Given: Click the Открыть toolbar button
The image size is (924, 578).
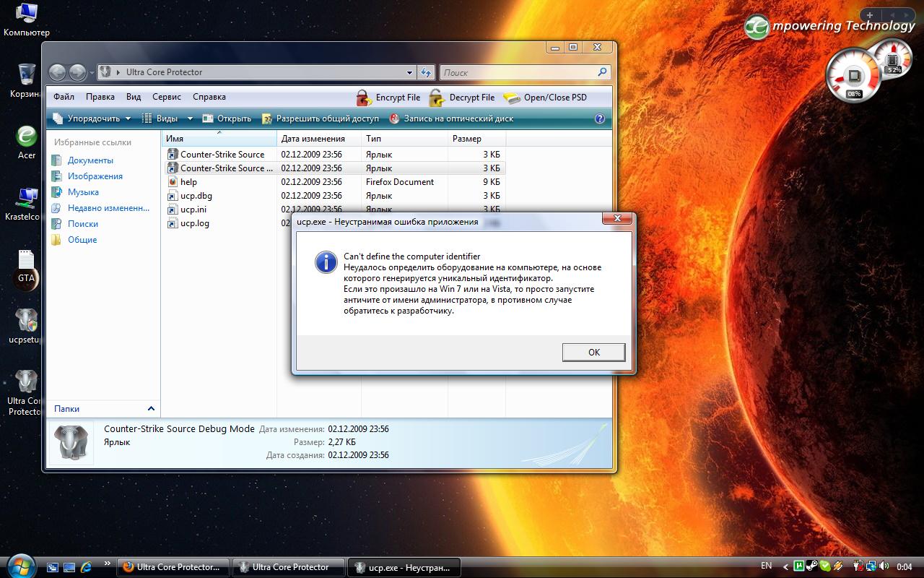Looking at the screenshot, I should (x=227, y=118).
